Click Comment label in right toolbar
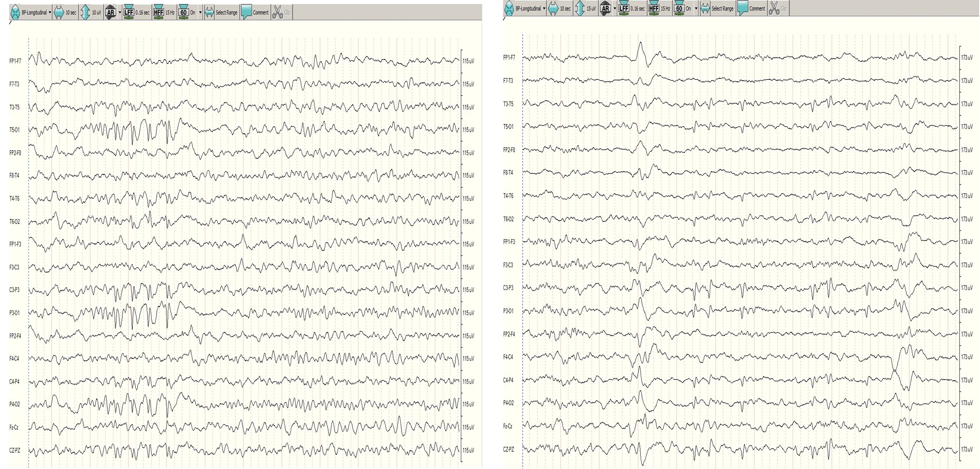 tap(757, 8)
